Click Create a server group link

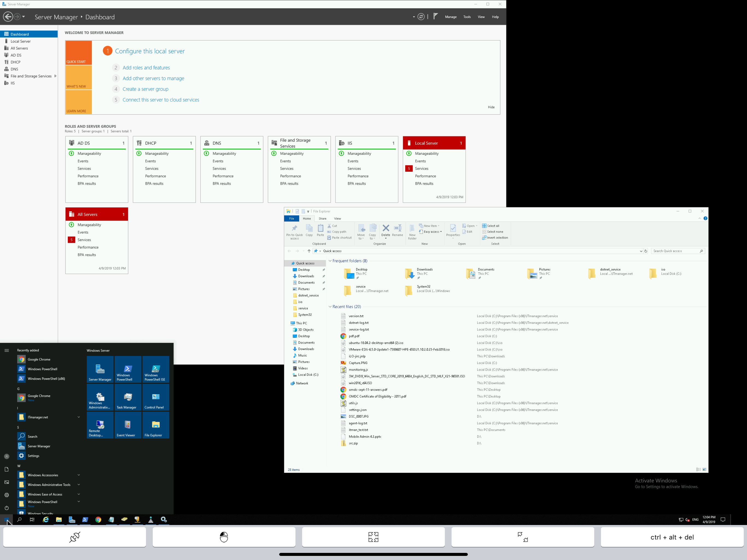(x=145, y=89)
